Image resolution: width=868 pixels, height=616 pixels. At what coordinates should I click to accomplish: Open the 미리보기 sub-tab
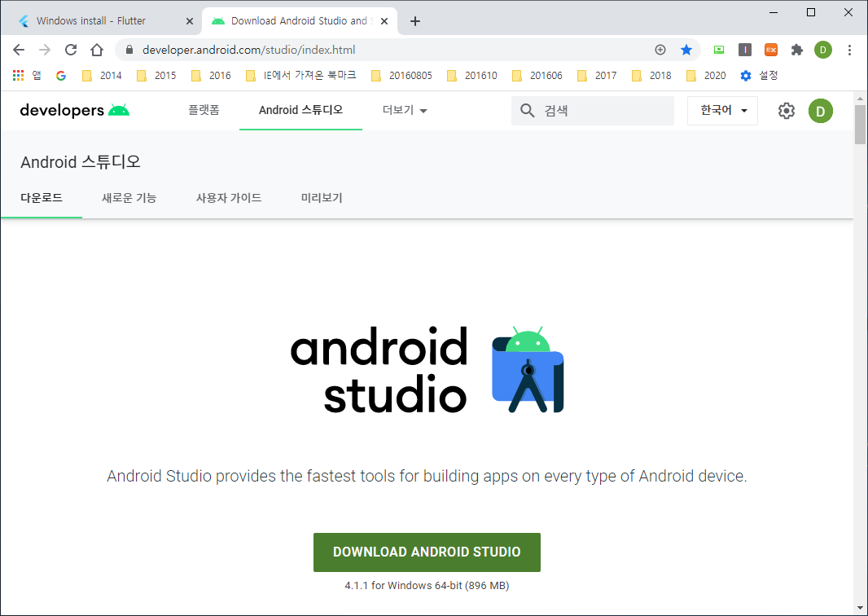click(x=322, y=198)
